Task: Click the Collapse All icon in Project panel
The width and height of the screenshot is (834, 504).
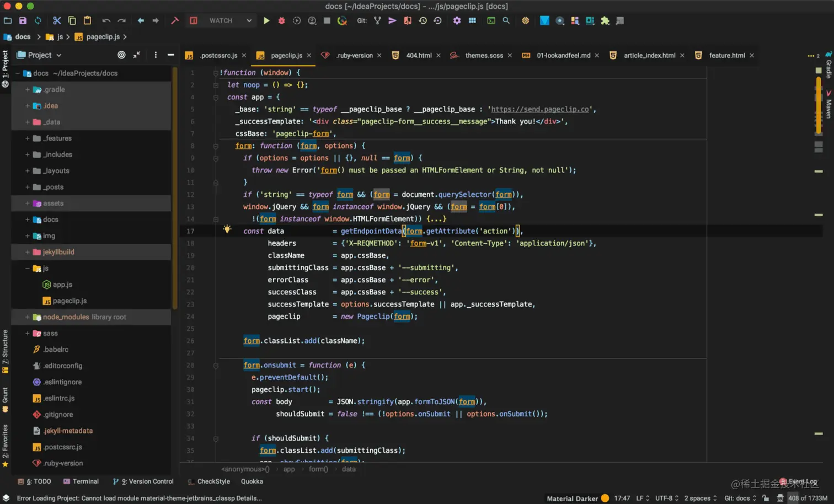Action: [136, 55]
